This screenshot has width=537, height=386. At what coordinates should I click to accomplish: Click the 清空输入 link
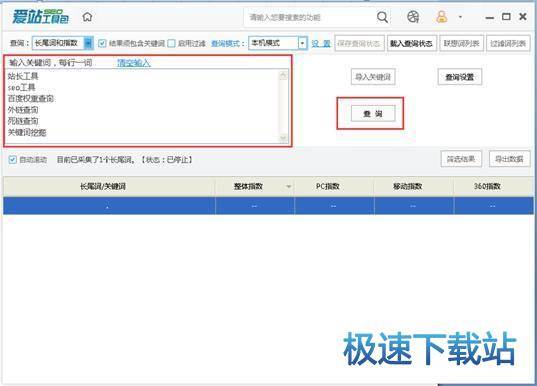(x=134, y=63)
